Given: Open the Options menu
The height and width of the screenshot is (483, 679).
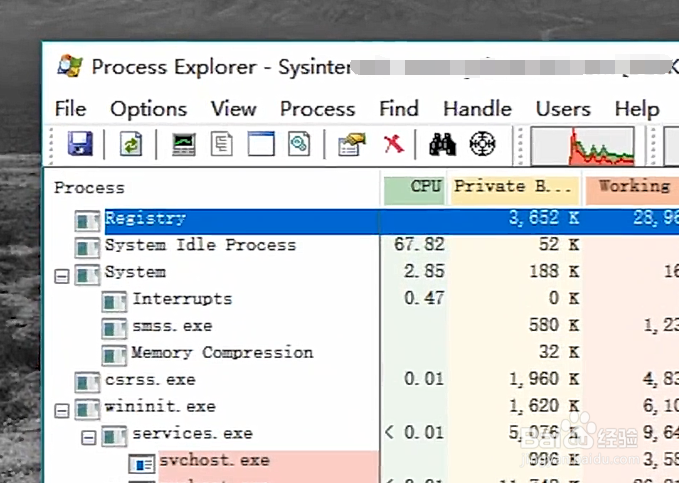Looking at the screenshot, I should point(149,109).
